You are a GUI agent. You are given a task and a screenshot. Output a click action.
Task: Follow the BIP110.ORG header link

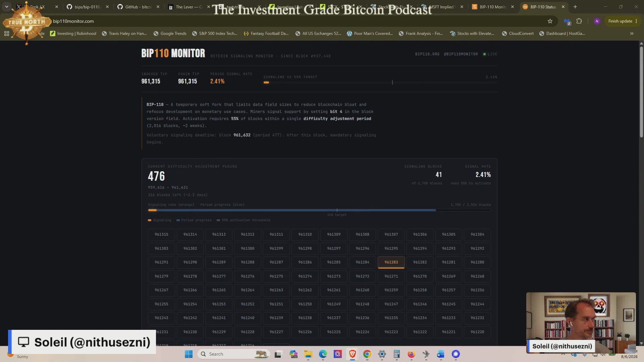click(427, 54)
